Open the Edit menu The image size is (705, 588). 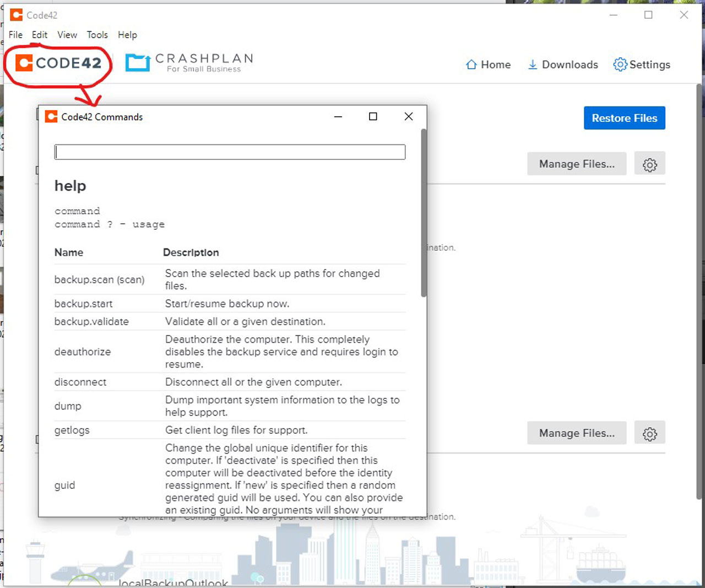coord(39,35)
